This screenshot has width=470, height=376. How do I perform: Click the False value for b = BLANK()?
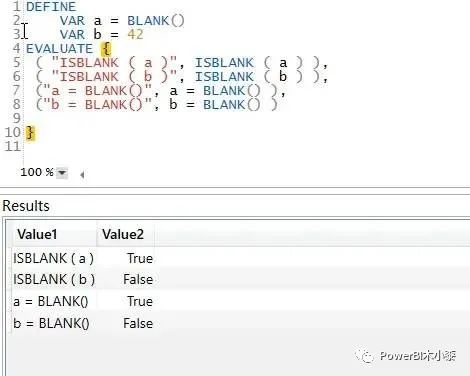(138, 323)
